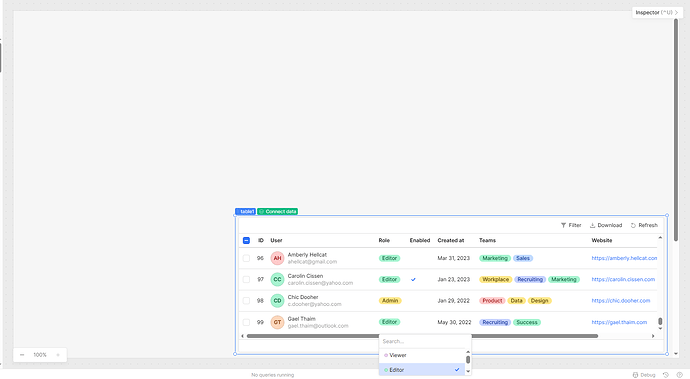The image size is (690, 379).
Task: Click the AH avatar for Amberly Hellcat
Action: pyautogui.click(x=277, y=258)
